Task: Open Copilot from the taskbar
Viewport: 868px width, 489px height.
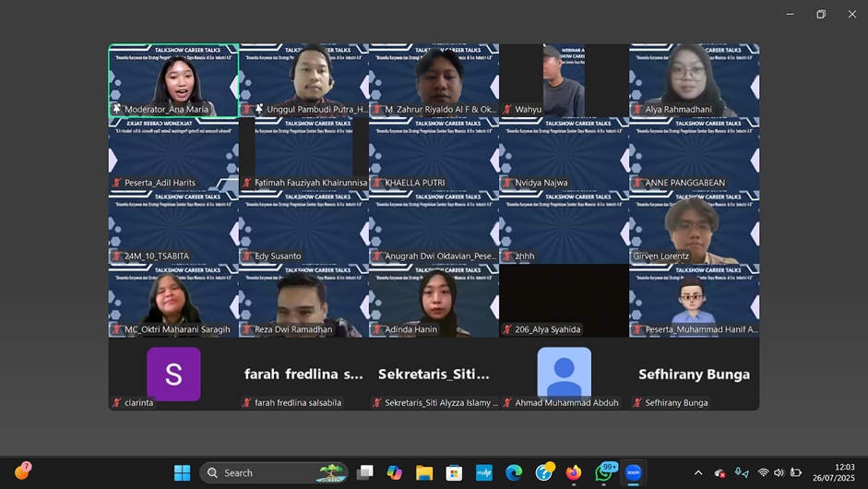Action: point(395,472)
